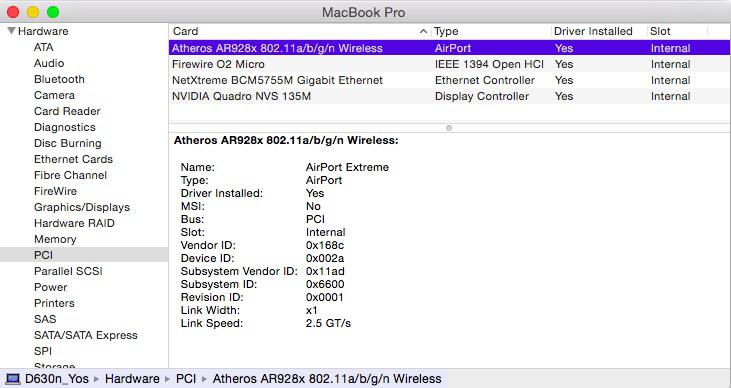Open the Printers section
The height and width of the screenshot is (388, 731).
tap(54, 303)
